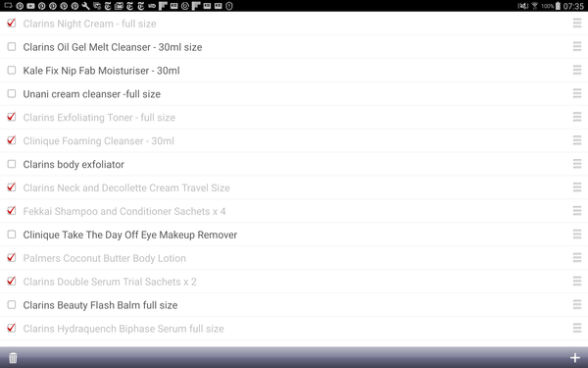Select 'Clarins Hydraquench Biphase Serum full size' text

(x=123, y=329)
